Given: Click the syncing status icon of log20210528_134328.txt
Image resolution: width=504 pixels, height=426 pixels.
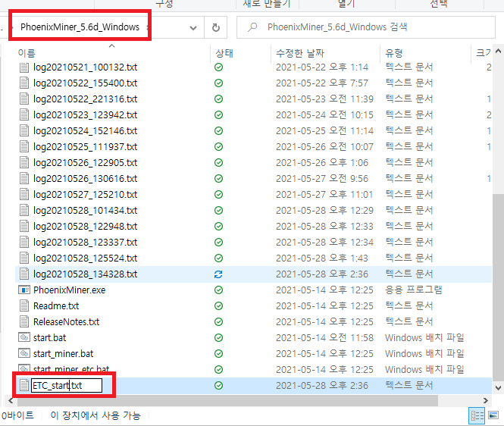Looking at the screenshot, I should [218, 274].
